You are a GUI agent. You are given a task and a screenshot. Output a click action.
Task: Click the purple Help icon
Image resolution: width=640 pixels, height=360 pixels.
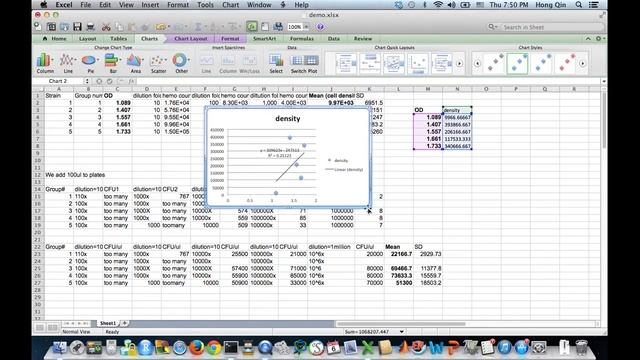(320, 27)
